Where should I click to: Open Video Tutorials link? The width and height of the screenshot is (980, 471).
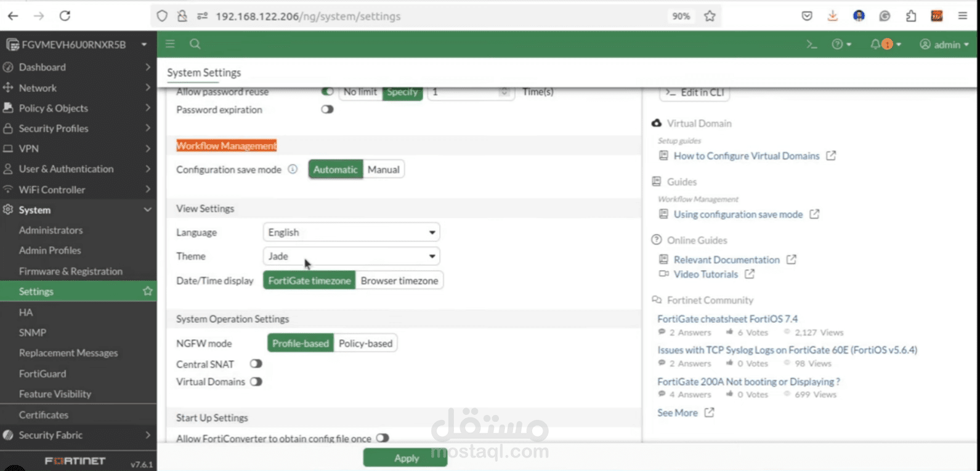coord(706,274)
